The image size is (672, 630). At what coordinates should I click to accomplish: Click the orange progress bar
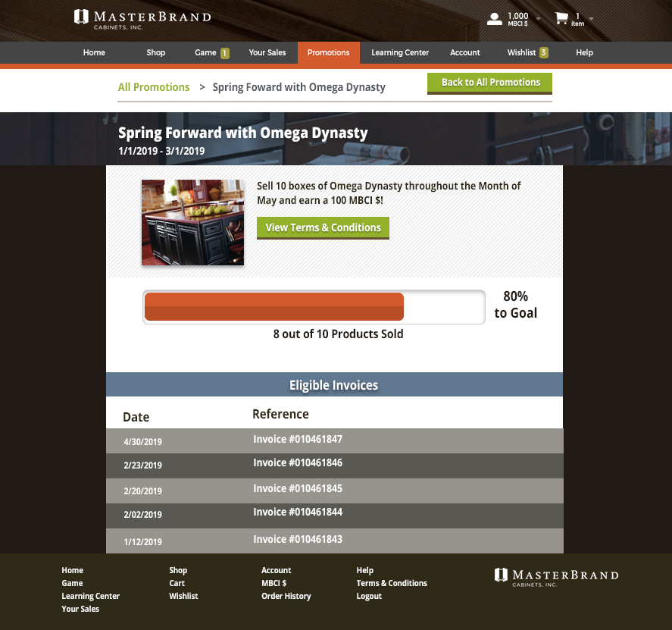pos(273,306)
